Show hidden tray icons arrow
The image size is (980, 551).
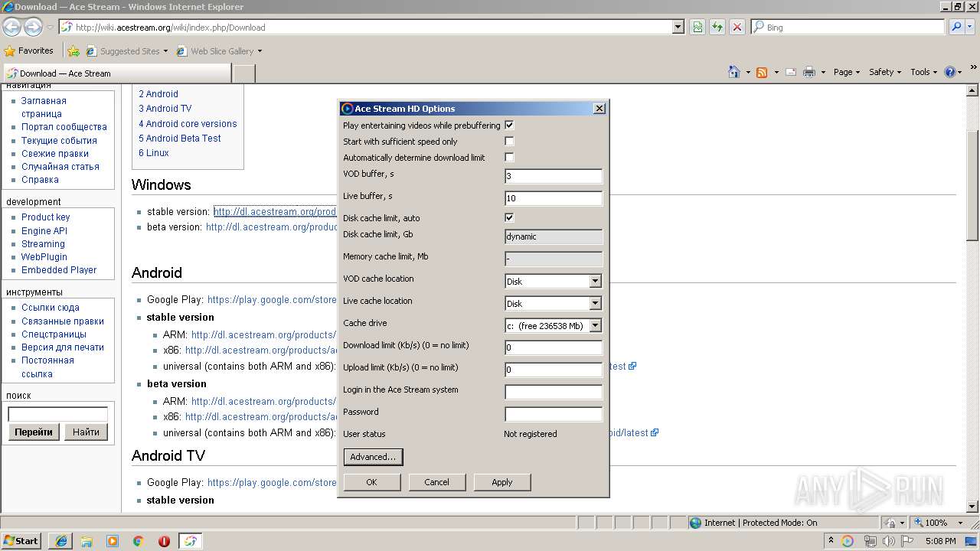coord(831,541)
